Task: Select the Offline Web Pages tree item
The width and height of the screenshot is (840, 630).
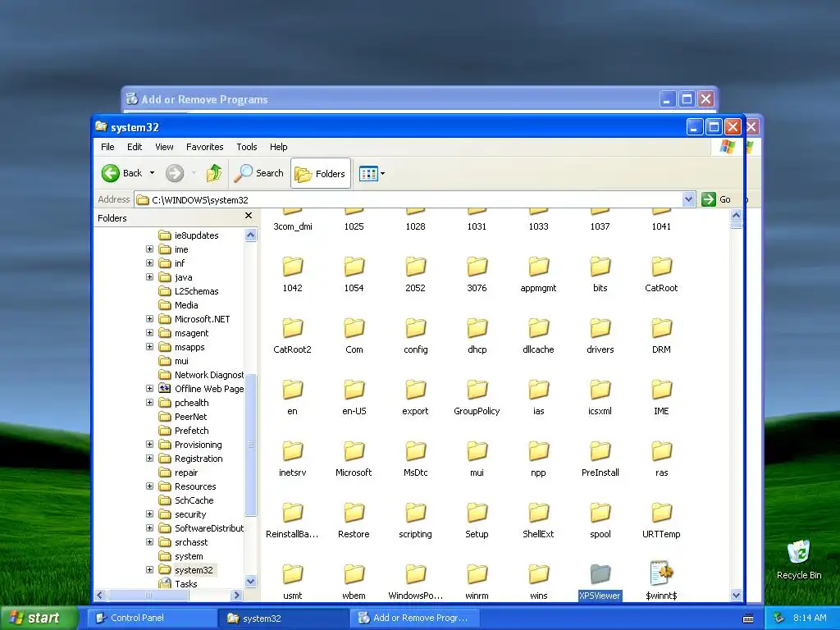Action: pyautogui.click(x=201, y=389)
